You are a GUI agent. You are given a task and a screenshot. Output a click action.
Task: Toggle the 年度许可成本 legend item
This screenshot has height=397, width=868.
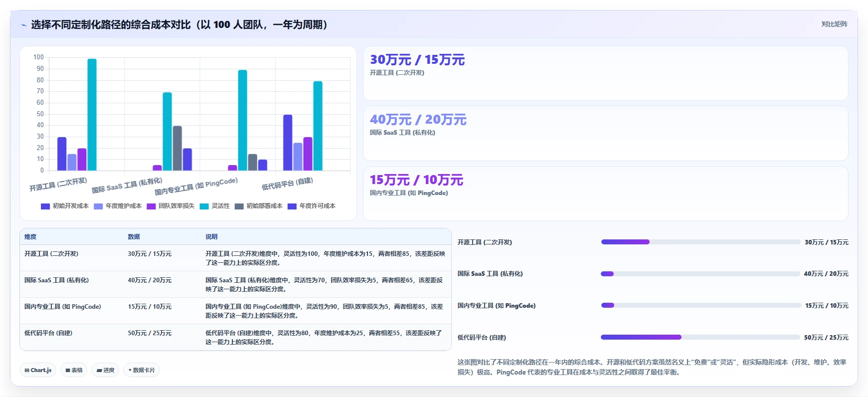(x=312, y=206)
